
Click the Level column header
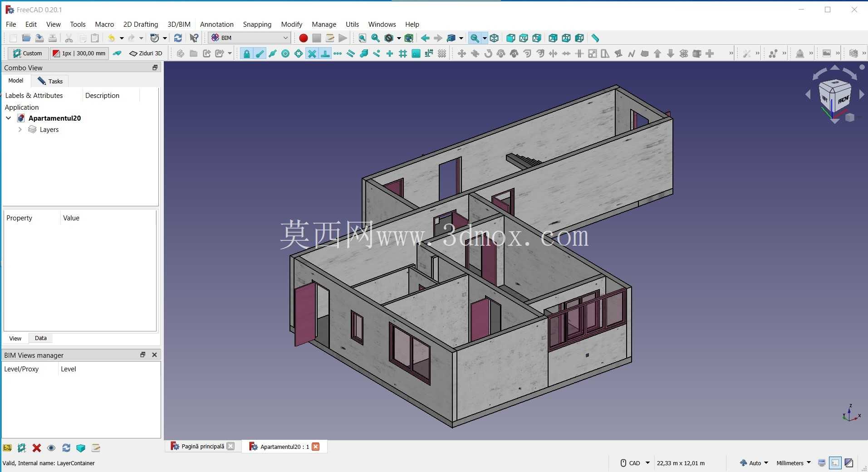pos(69,369)
